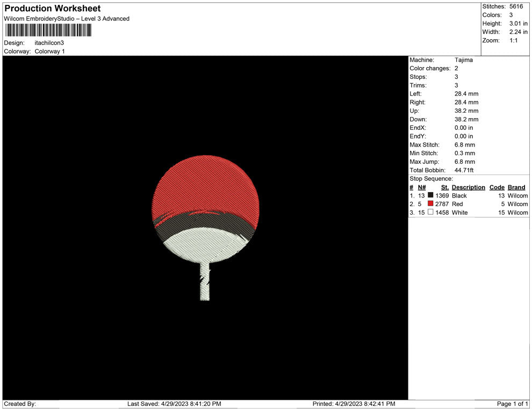This screenshot has width=532, height=409.
Task: Click the 'Code' column header
Action: [497, 187]
